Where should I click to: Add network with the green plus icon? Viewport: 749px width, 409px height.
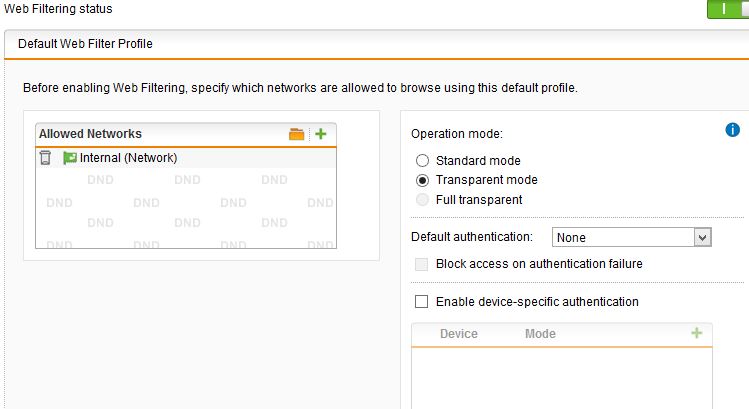click(321, 134)
